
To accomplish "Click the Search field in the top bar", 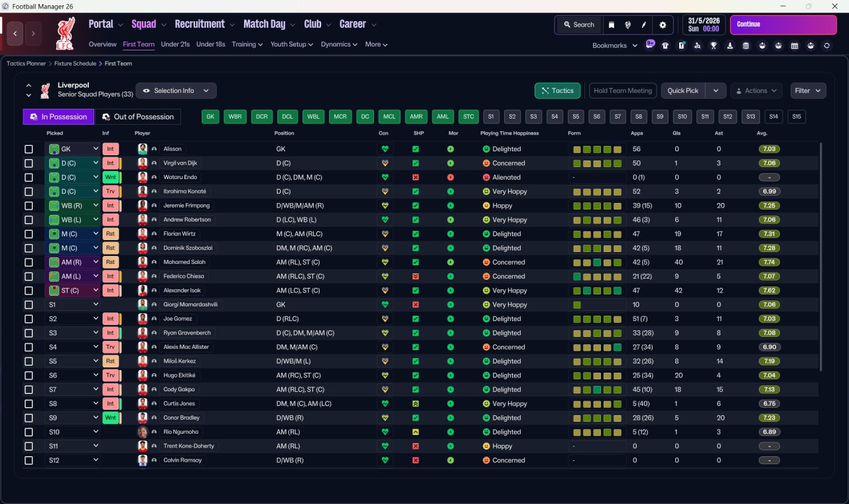I will coord(578,25).
